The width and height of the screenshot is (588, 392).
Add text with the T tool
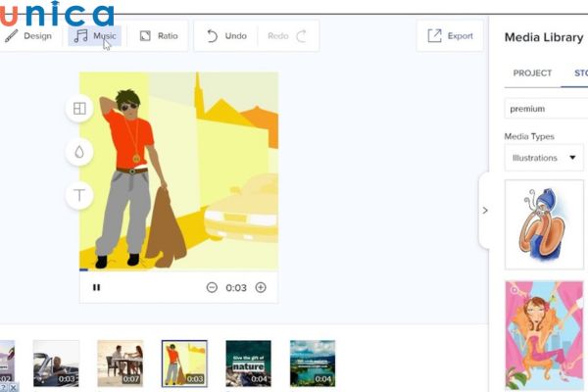79,195
